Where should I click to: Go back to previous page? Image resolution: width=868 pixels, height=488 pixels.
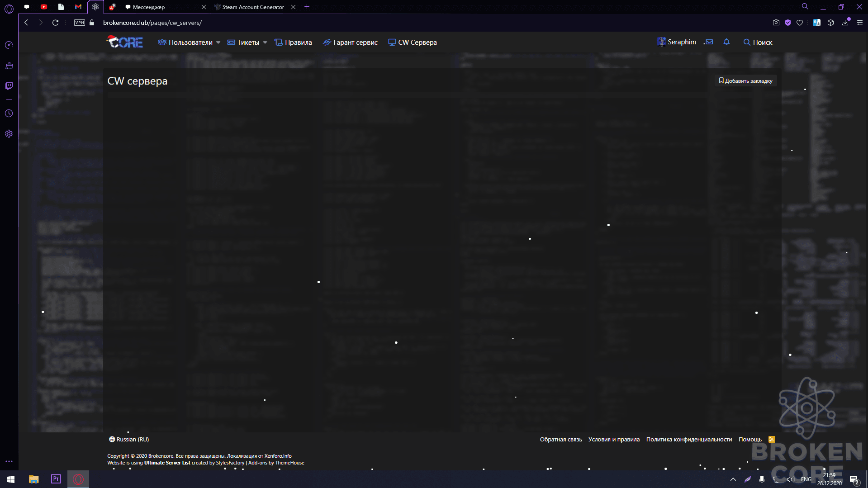point(26,23)
